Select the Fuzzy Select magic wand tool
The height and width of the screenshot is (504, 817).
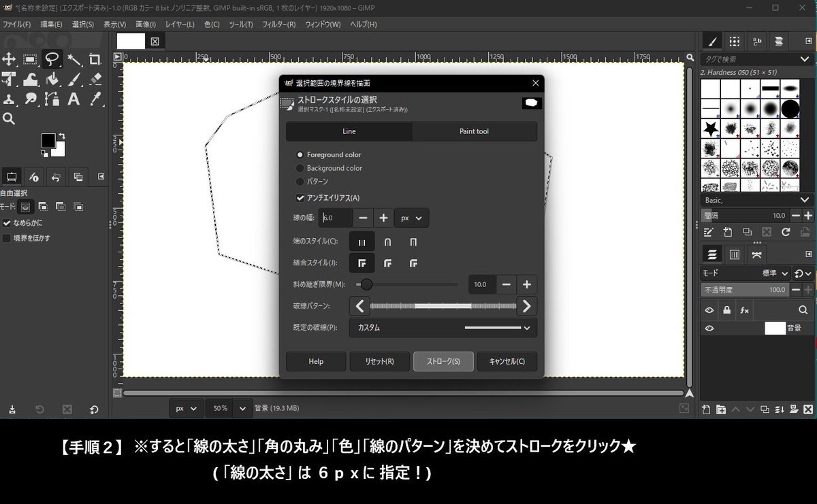pos(74,59)
